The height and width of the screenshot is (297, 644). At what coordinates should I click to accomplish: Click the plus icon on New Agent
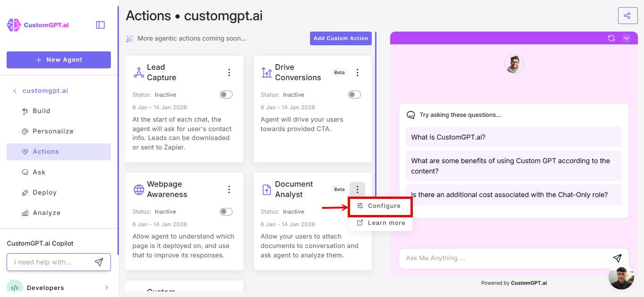tap(39, 60)
